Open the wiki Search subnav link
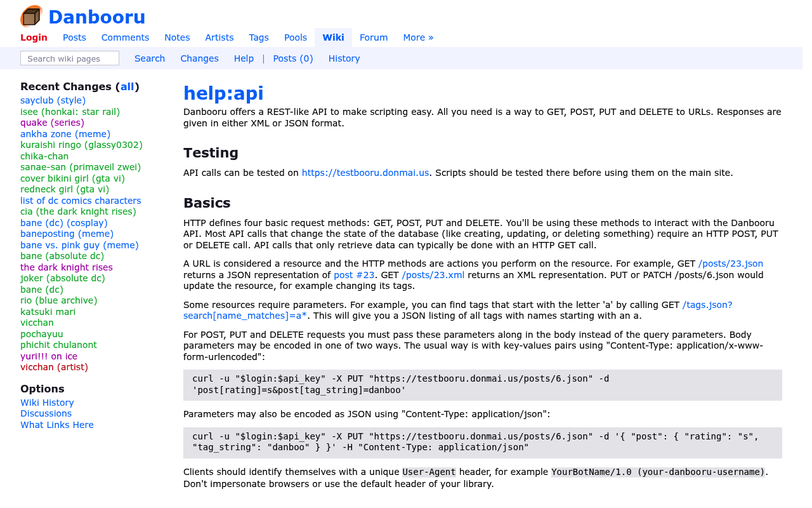 150,58
